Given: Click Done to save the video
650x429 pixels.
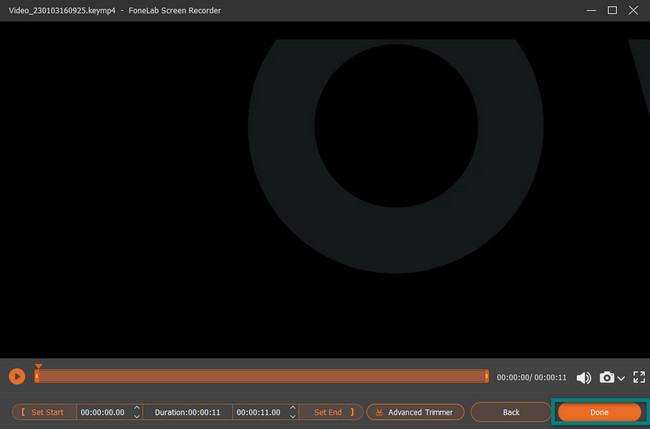Looking at the screenshot, I should (599, 412).
